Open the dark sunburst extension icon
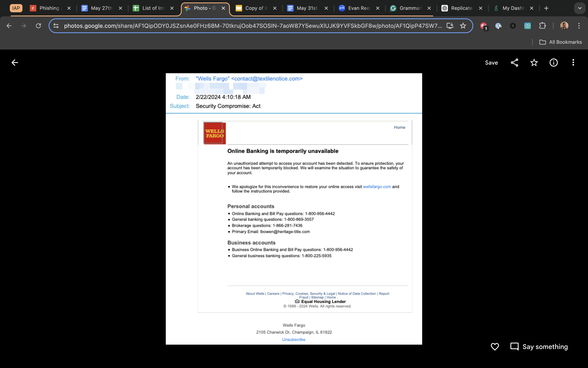The height and width of the screenshot is (368, 588). pos(513,26)
